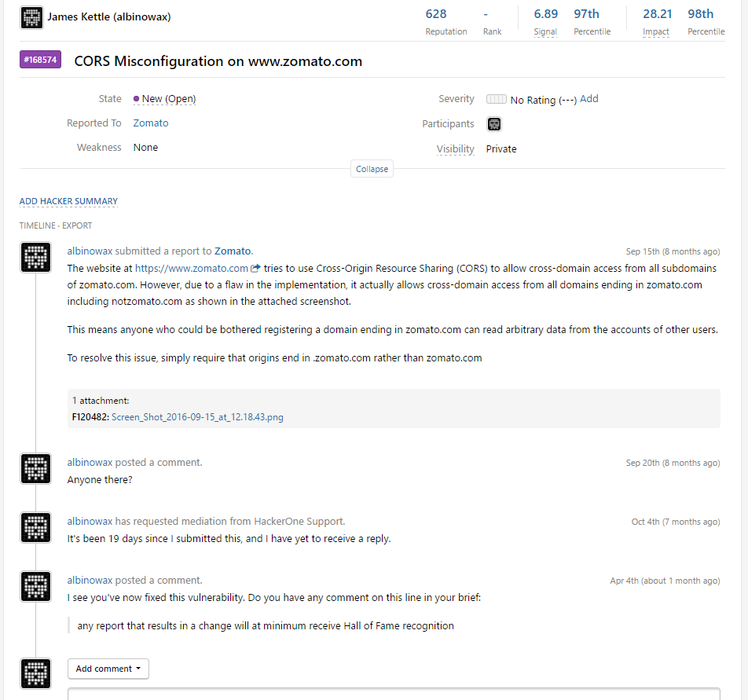Click report ID badge #168574
Screen dimensions: 748x700
[41, 60]
